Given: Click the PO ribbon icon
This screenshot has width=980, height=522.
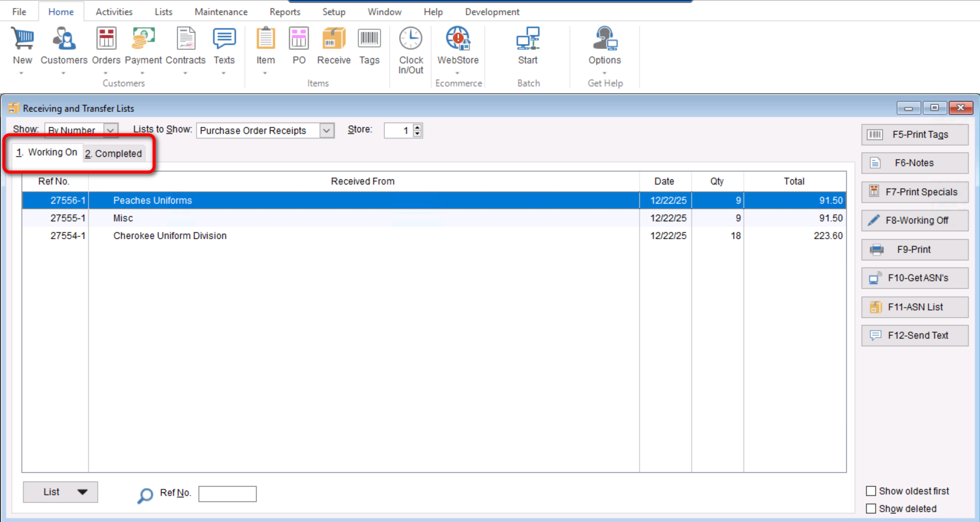Looking at the screenshot, I should tap(299, 39).
